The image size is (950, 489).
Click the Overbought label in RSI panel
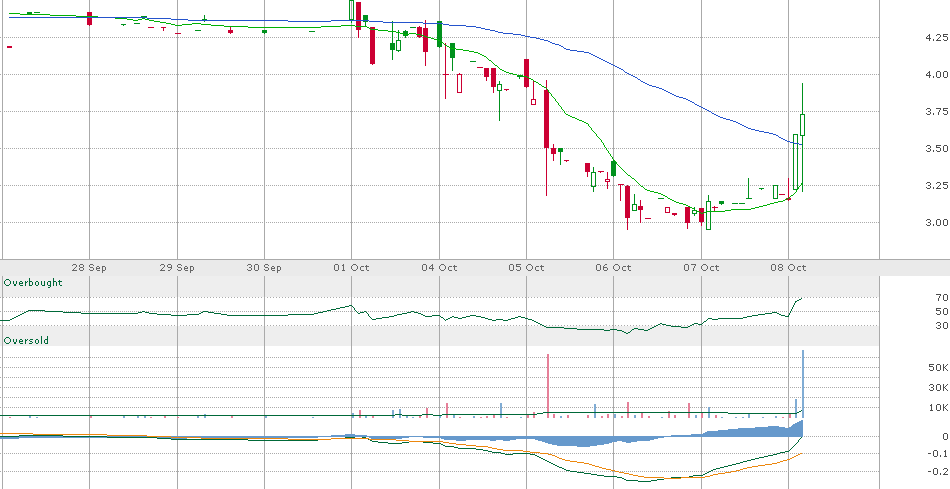pyautogui.click(x=33, y=282)
